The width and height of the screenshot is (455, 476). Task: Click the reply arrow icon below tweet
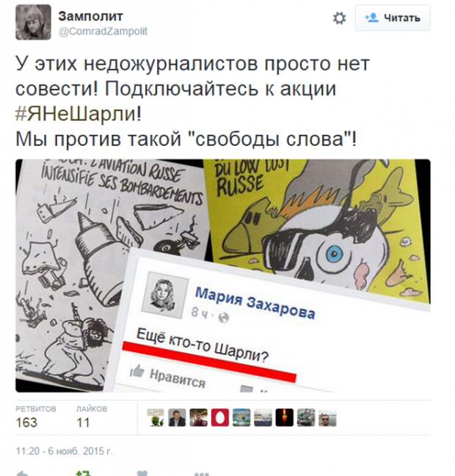coord(23,473)
